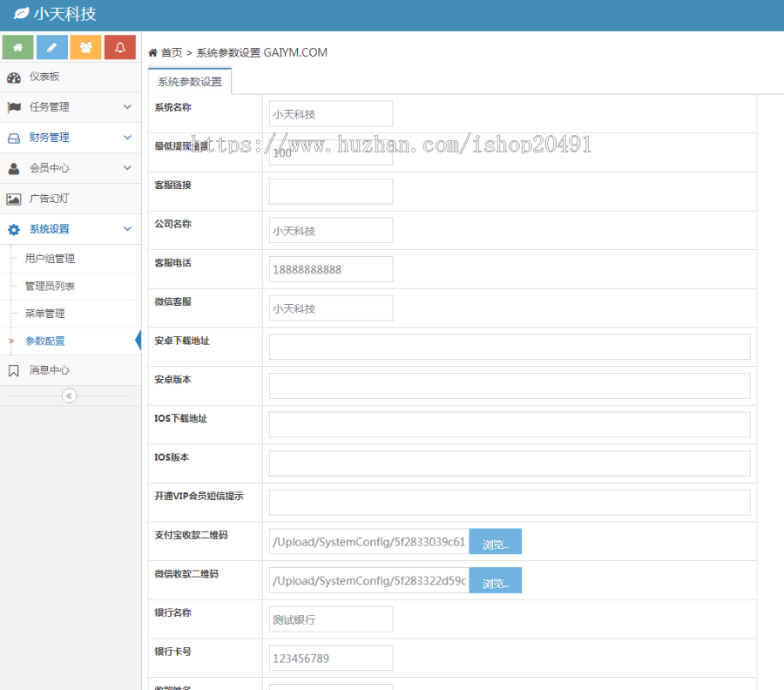Click the green home shortcut button
784x690 pixels.
pyautogui.click(x=18, y=47)
